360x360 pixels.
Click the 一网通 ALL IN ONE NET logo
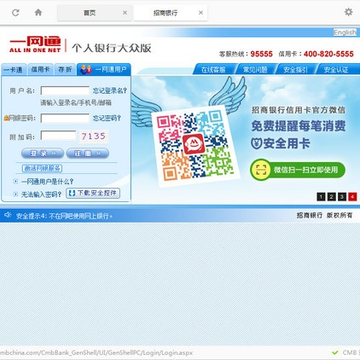point(35,45)
